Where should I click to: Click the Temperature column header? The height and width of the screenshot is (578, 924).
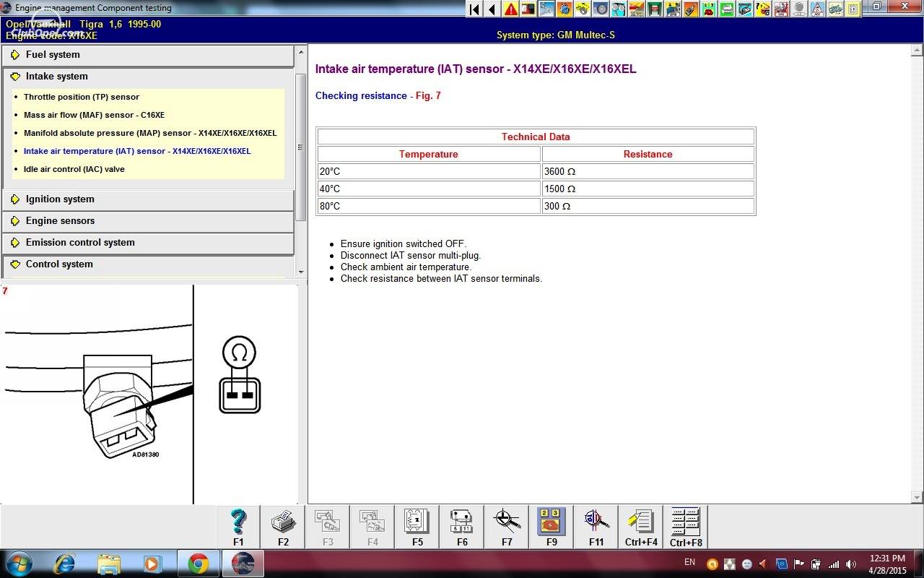click(429, 154)
